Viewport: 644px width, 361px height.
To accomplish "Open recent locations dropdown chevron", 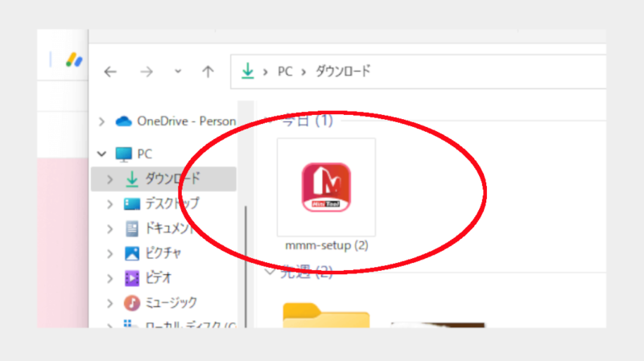I will 178,71.
